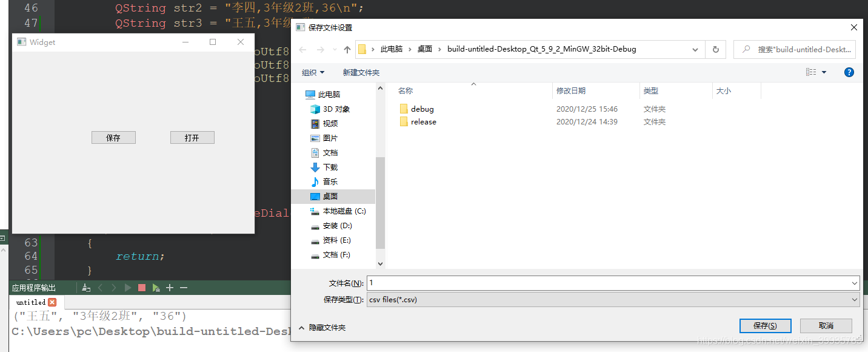Sort by 大小 column header
The image size is (868, 352).
pos(724,91)
